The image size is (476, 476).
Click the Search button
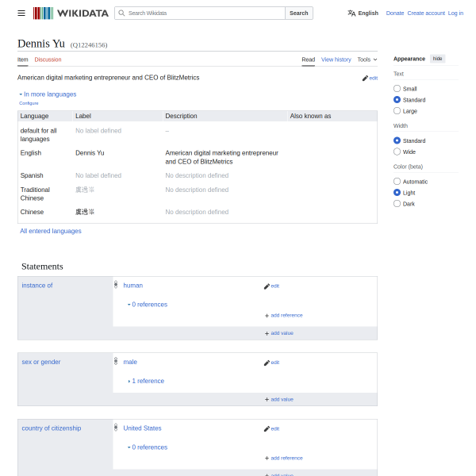point(299,13)
